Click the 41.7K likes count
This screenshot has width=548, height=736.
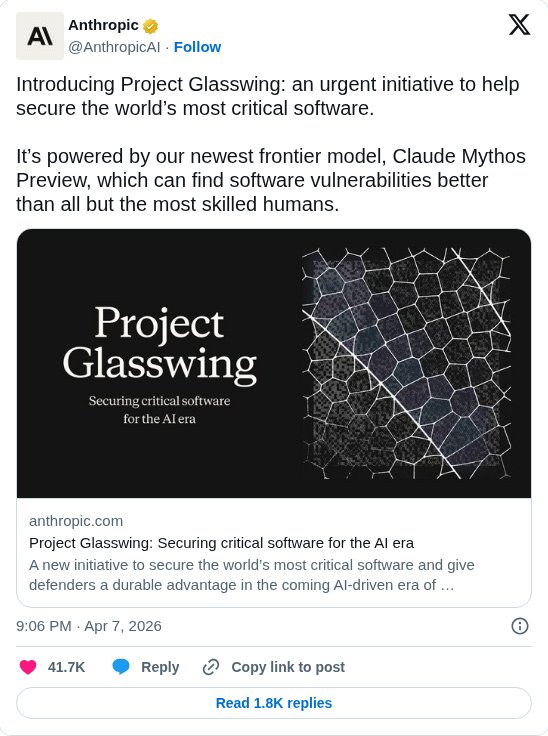coord(66,667)
